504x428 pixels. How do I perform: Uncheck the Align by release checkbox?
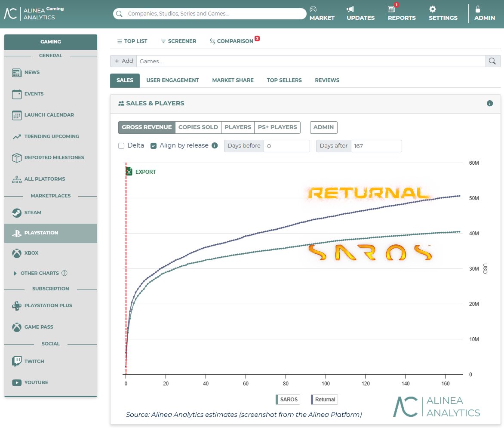click(x=154, y=146)
